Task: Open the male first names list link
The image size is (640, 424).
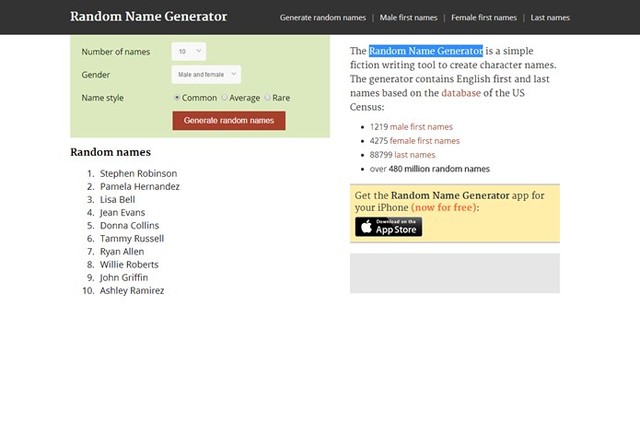Action: coord(421,127)
